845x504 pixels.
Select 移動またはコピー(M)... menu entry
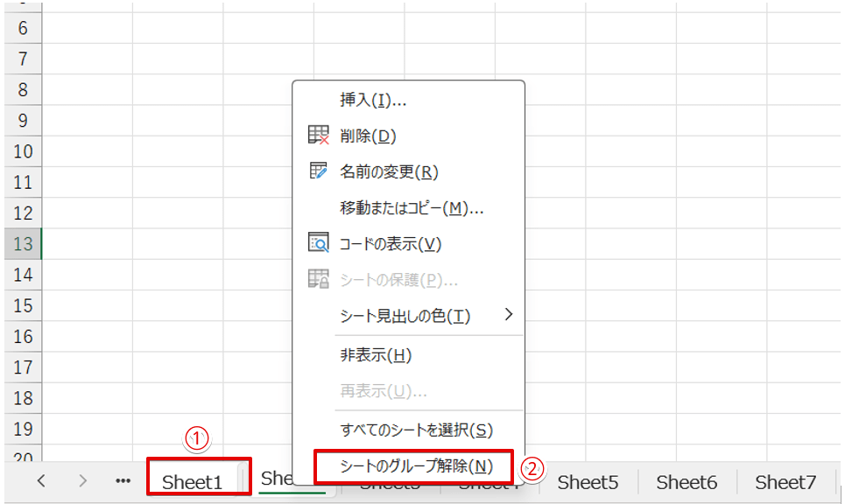pos(412,208)
